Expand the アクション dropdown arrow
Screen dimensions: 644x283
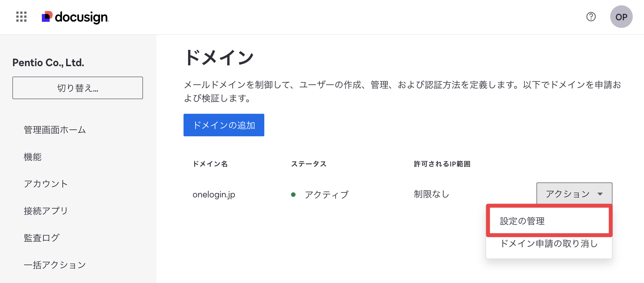pyautogui.click(x=600, y=194)
